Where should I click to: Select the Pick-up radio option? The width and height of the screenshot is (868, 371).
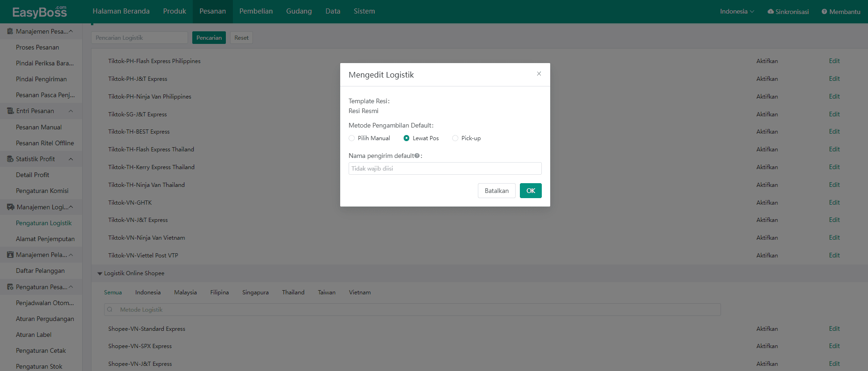click(455, 138)
